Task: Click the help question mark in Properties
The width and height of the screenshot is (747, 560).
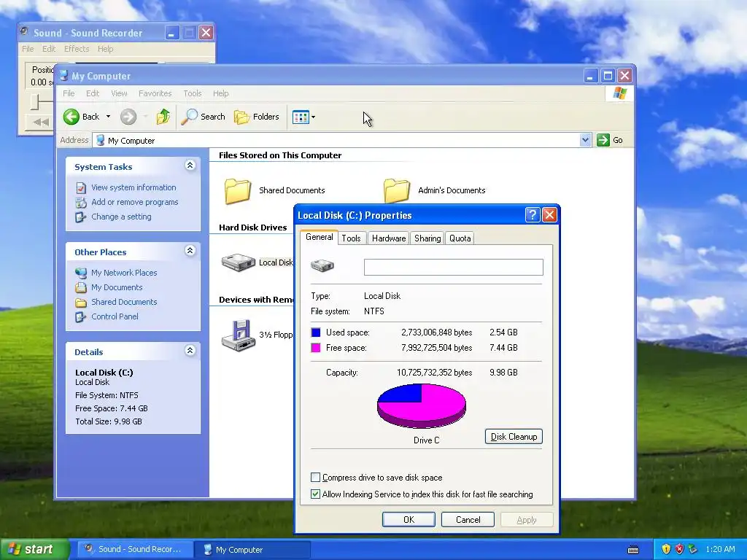Action: (x=532, y=215)
